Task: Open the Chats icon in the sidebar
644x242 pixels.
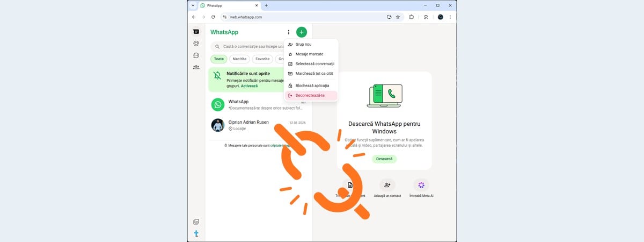Action: [x=196, y=32]
